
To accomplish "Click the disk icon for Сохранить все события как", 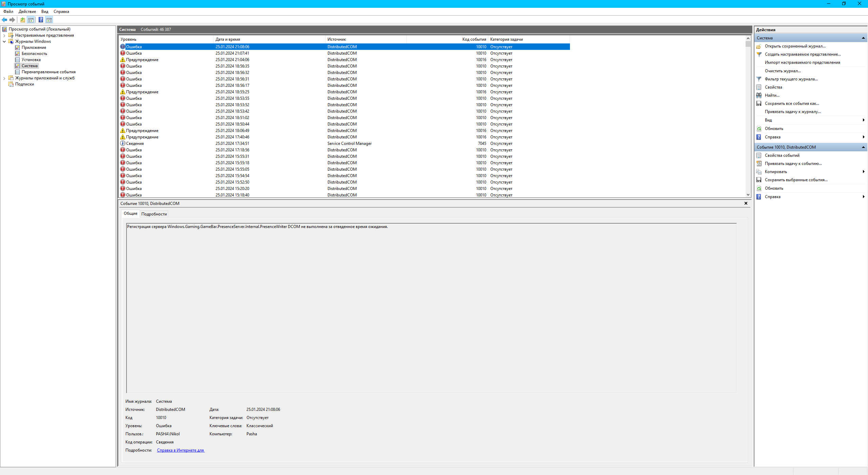I will 759,103.
